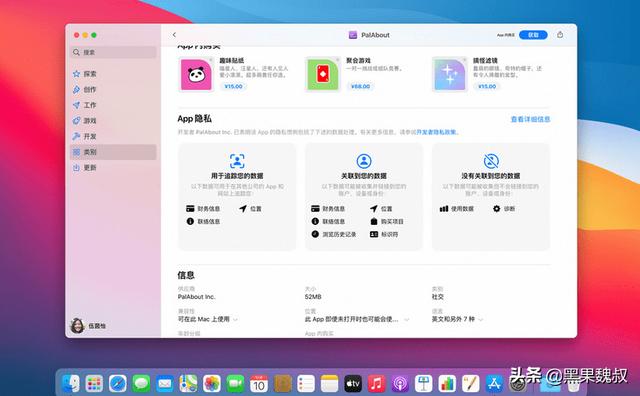Click 诊断 in the 没有关联到您的数据 card
Viewport: 640px width, 396px height.
click(504, 209)
